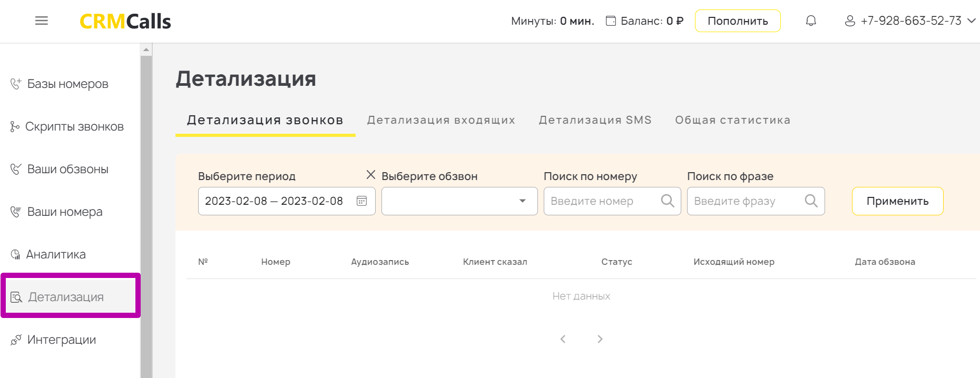The height and width of the screenshot is (378, 980).
Task: Open 'Общая статистика' tab
Action: pyautogui.click(x=732, y=120)
